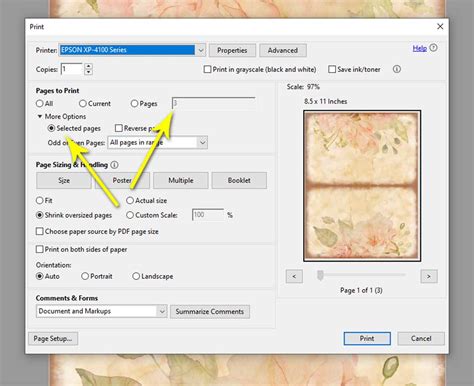Enable Print in grayscale checkbox
This screenshot has width=474, height=386.
coord(207,69)
